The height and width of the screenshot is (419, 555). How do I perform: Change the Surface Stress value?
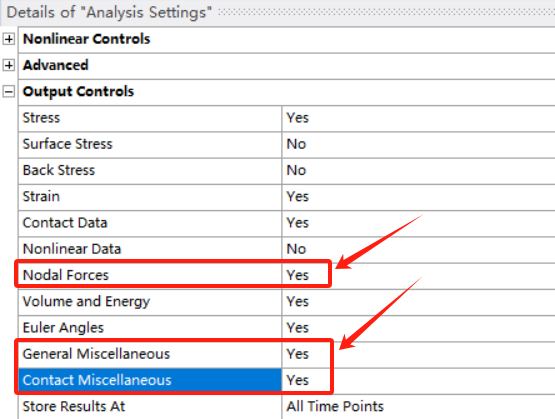(x=418, y=144)
